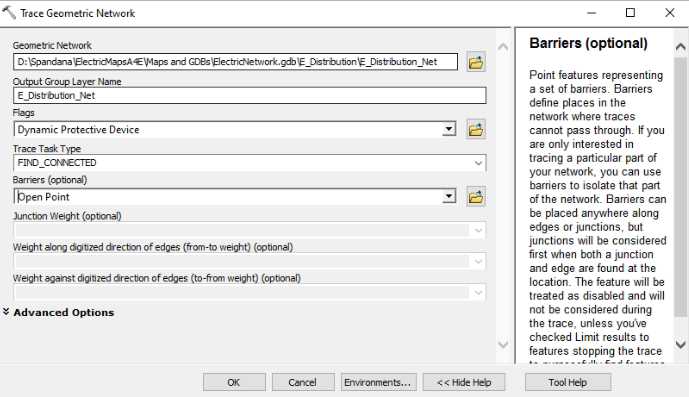This screenshot has height=397, width=689.
Task: Click the Cancel button
Action: pyautogui.click(x=303, y=382)
